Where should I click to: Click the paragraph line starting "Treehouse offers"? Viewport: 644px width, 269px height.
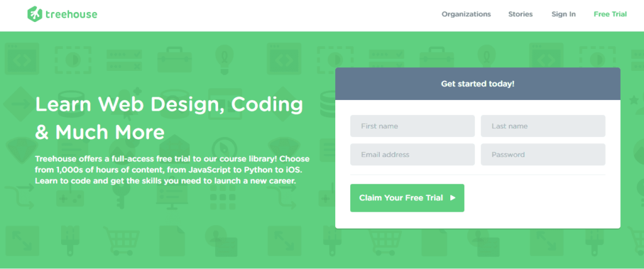[x=172, y=158]
